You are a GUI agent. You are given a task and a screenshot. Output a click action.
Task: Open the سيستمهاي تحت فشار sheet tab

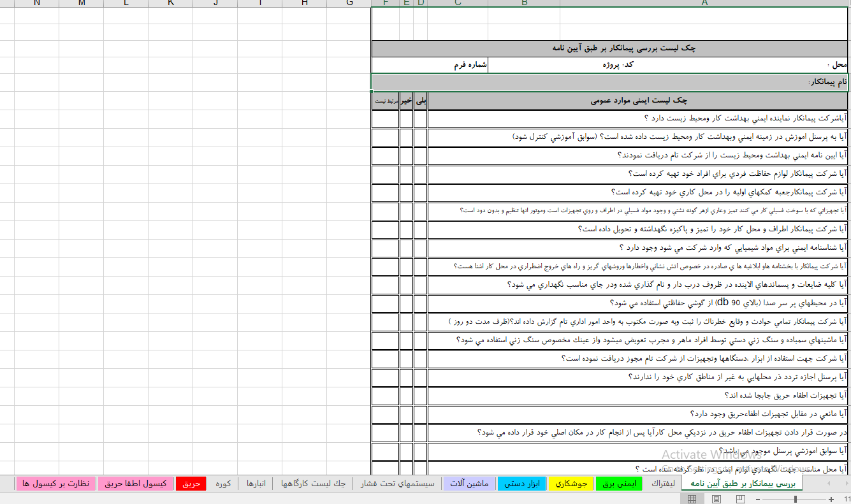coord(397,484)
